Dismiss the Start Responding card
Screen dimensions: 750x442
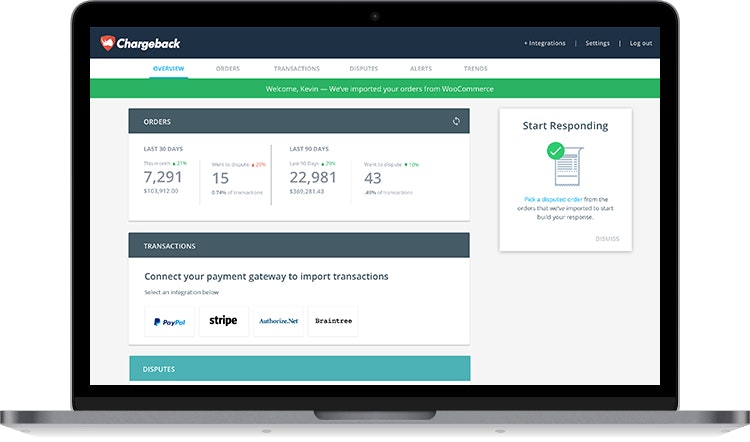pyautogui.click(x=607, y=239)
